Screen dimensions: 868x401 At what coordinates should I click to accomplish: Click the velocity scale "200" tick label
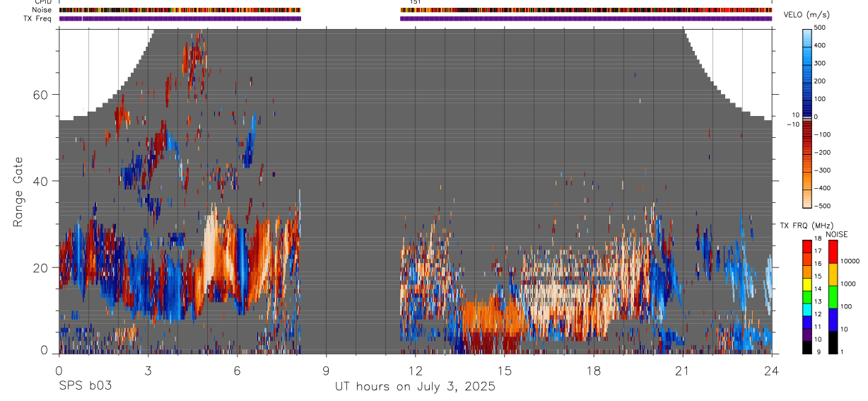pos(820,81)
